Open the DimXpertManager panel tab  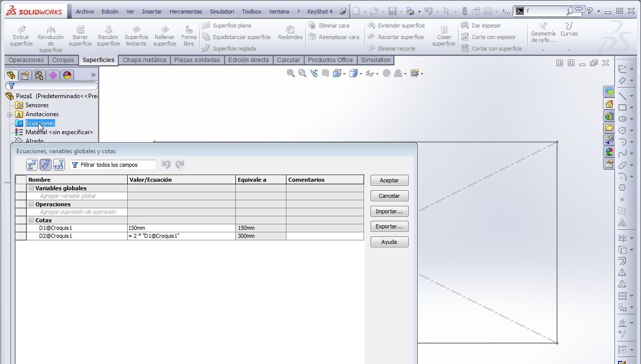(53, 75)
